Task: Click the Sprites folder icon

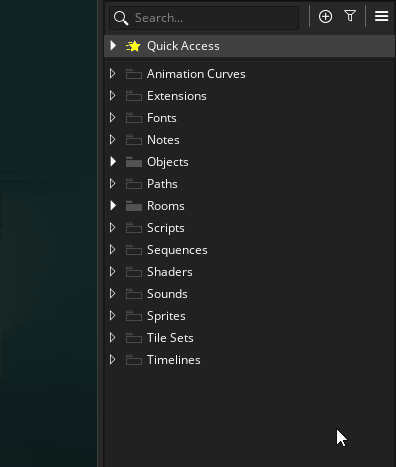Action: [134, 316]
